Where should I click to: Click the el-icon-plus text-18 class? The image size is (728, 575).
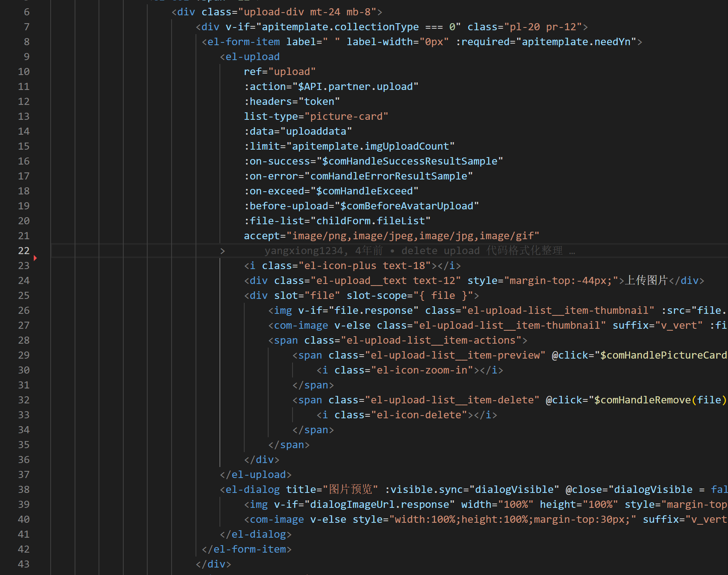tap(364, 266)
